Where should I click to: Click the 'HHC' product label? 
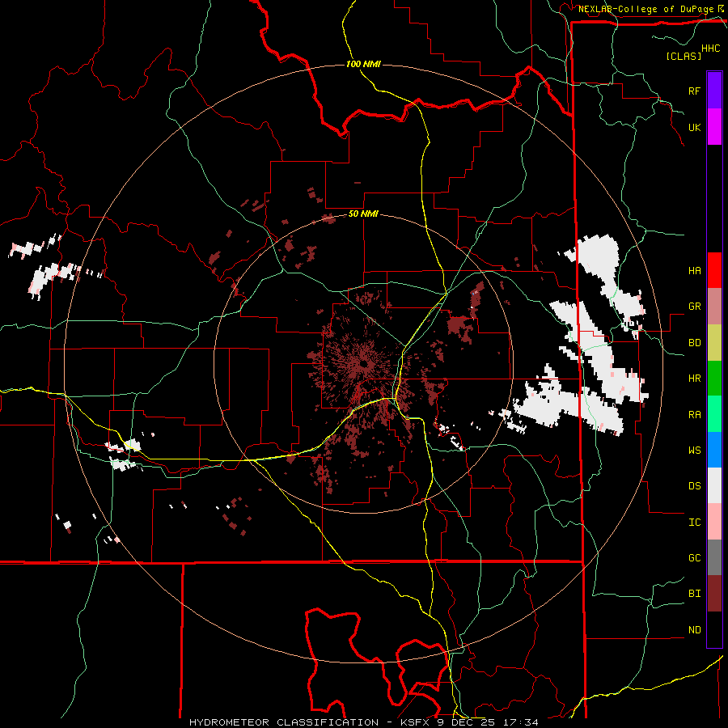click(711, 49)
